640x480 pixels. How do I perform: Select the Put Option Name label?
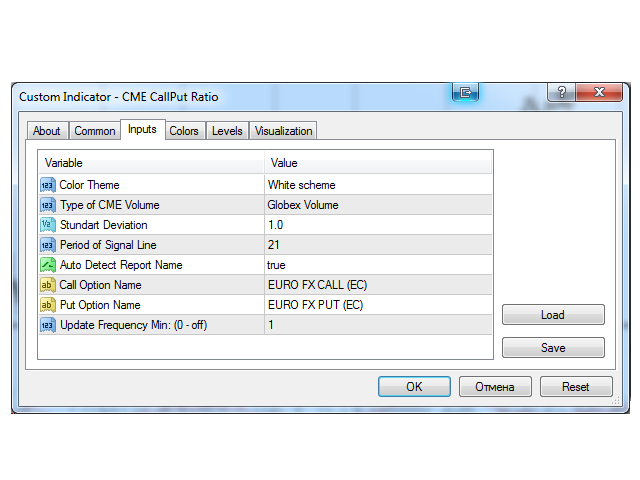pyautogui.click(x=100, y=305)
